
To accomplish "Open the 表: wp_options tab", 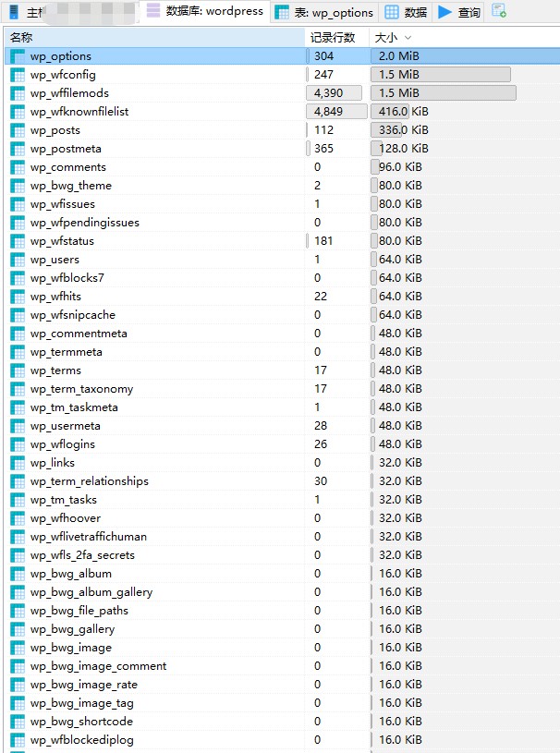I will coord(324,12).
